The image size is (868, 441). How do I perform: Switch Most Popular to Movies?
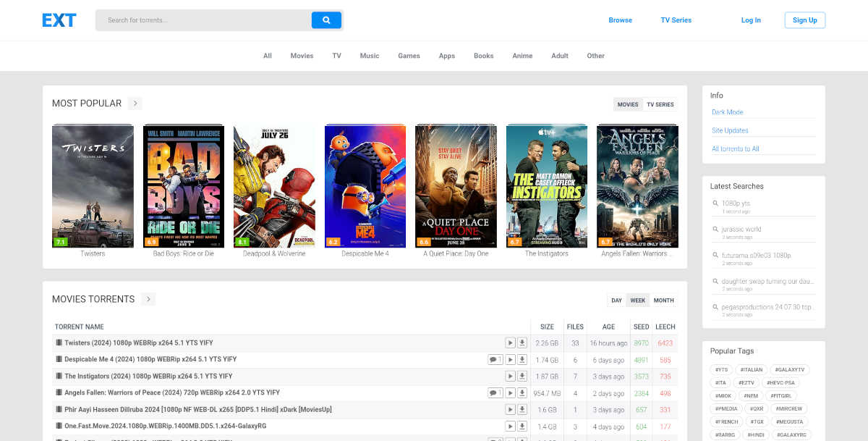628,104
